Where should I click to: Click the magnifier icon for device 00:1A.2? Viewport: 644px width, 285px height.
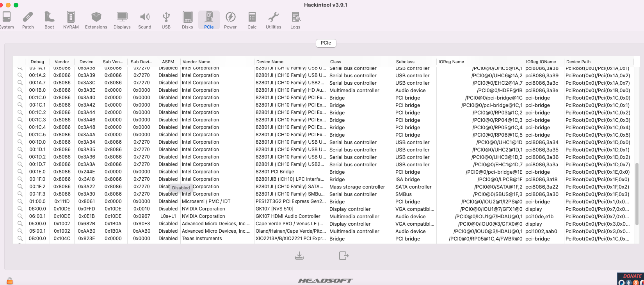pyautogui.click(x=20, y=75)
